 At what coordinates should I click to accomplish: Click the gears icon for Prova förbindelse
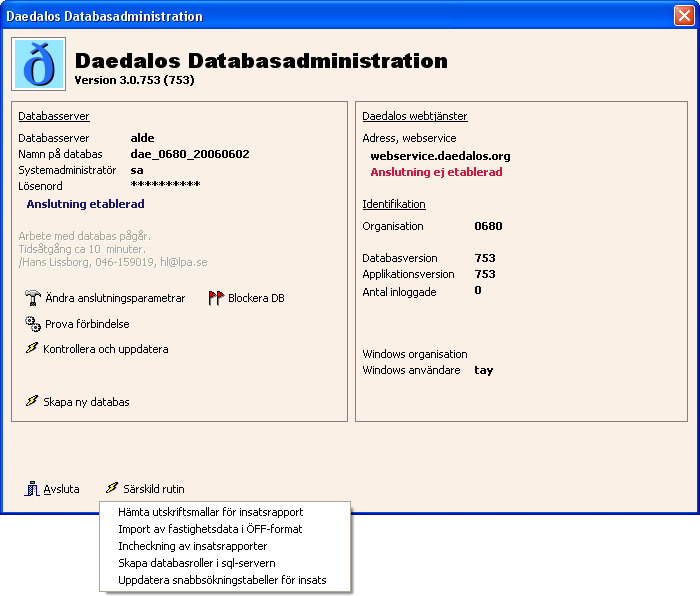[x=33, y=324]
